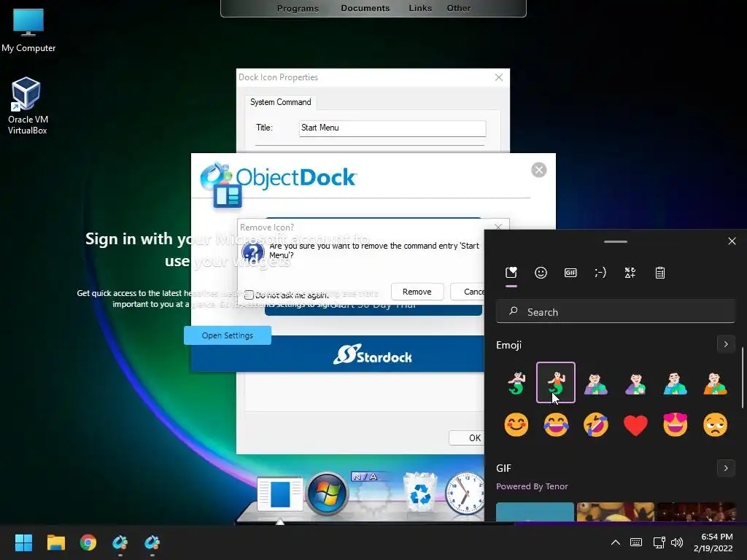Open Clipboard history tab in emoji panel
The height and width of the screenshot is (560, 747).
659,273
